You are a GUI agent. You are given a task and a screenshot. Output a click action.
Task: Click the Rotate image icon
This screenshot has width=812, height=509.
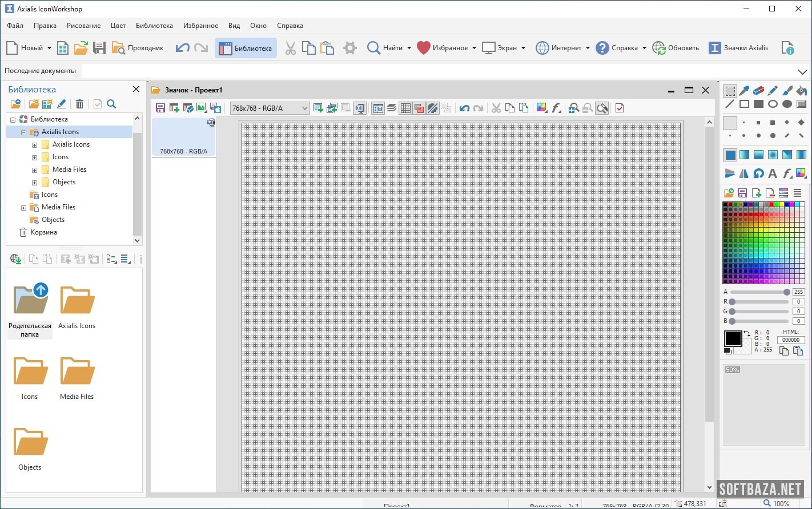(758, 173)
